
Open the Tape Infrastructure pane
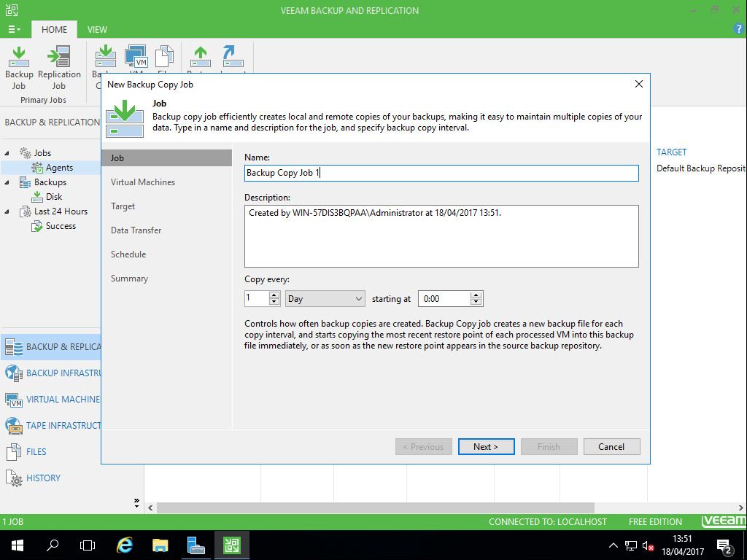tap(52, 426)
